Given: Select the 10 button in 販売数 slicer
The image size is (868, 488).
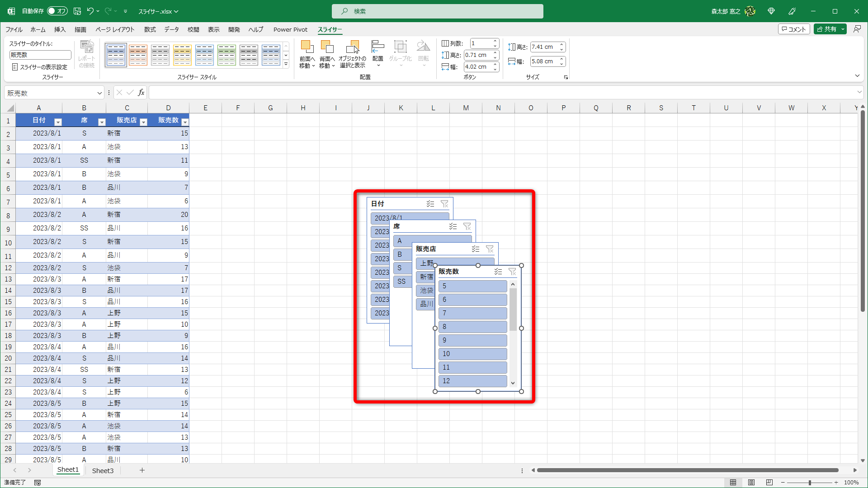Looking at the screenshot, I should (472, 354).
